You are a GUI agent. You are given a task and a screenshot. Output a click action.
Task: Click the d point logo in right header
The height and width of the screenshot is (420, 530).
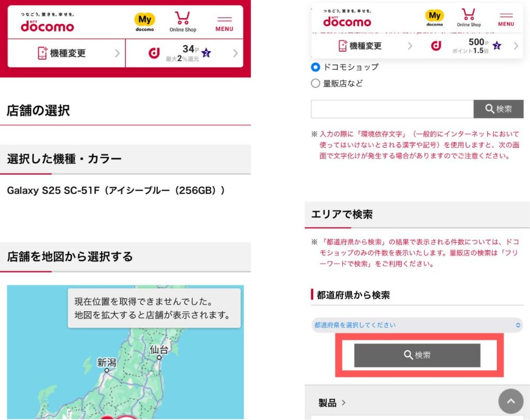pos(436,46)
